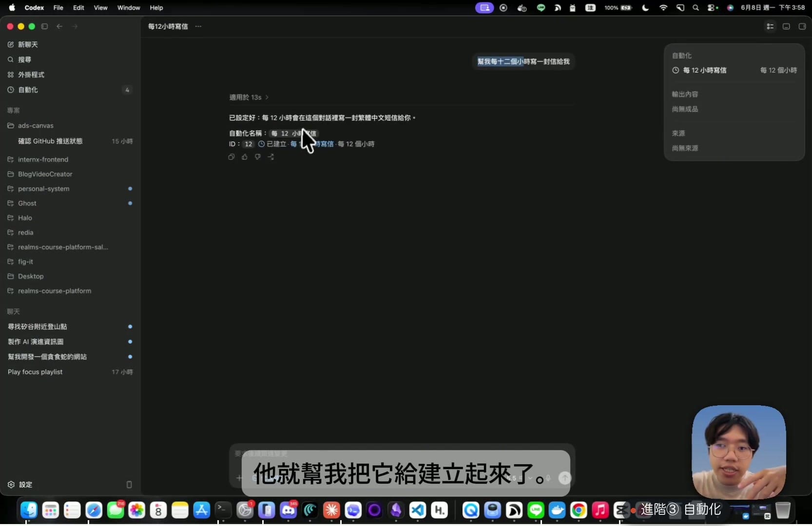
Task: Click the sidebar toggle icon beside window controls
Action: [x=44, y=26]
